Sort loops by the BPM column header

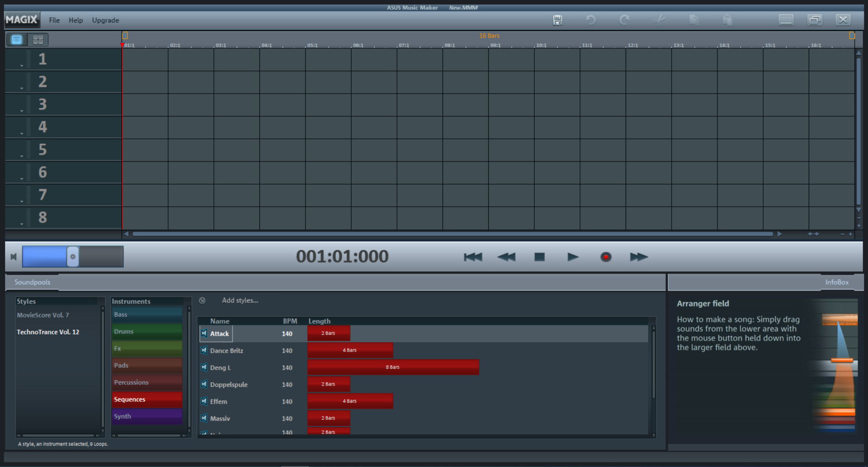click(x=290, y=321)
